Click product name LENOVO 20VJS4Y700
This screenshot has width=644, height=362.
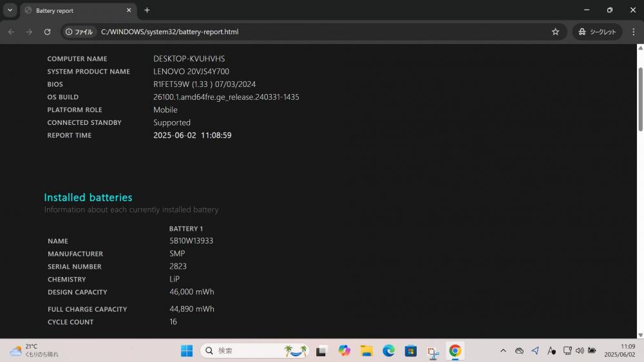click(191, 71)
